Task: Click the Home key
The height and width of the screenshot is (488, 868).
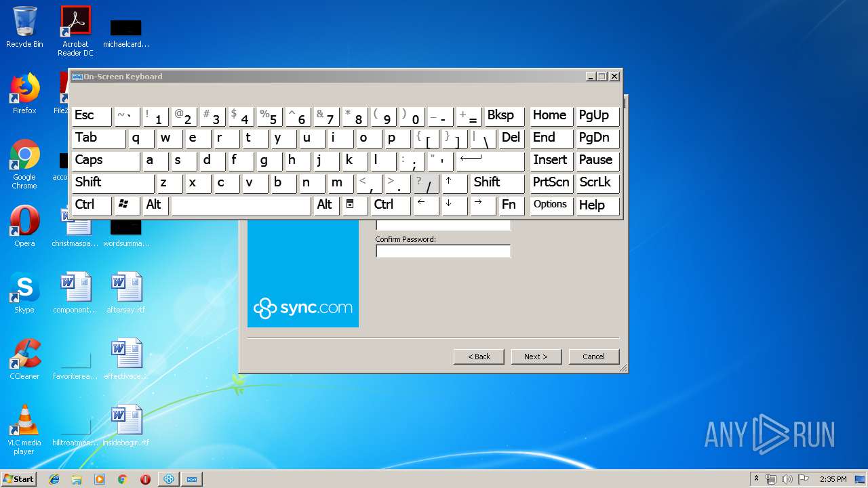Action: [x=551, y=115]
